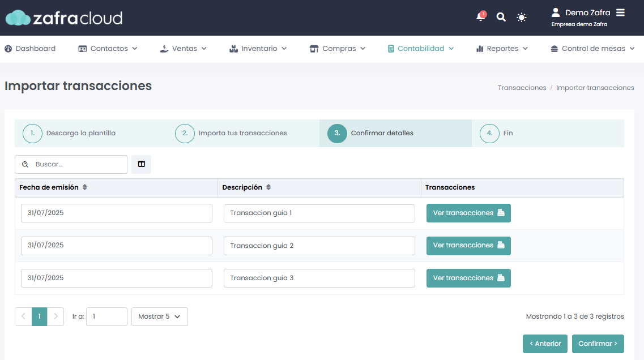Screen dimensions: 644x360
Task: Click search icon inside Buscar field
Action: click(25, 164)
